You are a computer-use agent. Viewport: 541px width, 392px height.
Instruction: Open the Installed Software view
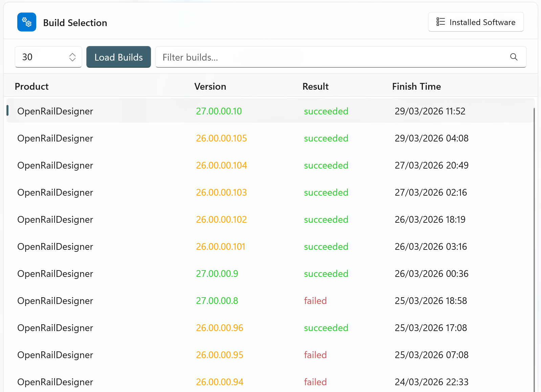(x=476, y=22)
